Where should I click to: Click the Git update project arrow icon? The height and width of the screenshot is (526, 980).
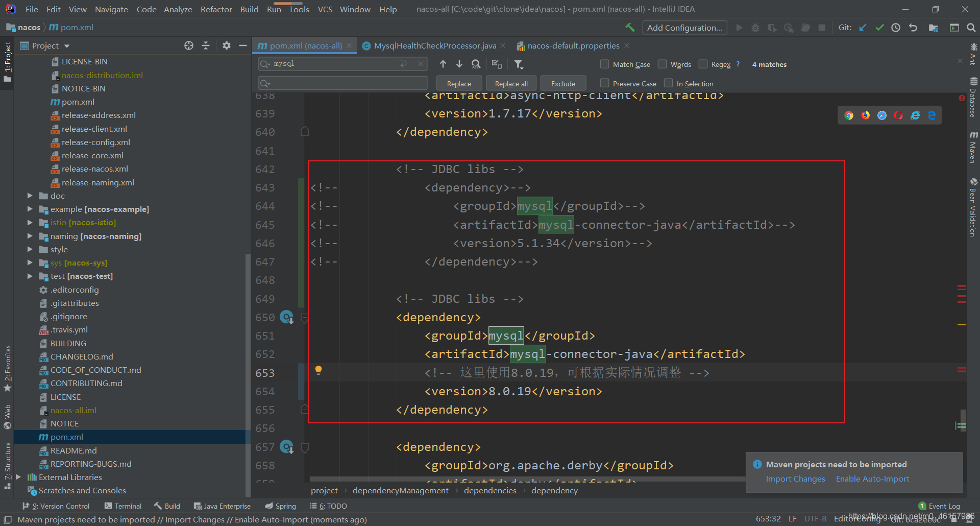pyautogui.click(x=863, y=28)
